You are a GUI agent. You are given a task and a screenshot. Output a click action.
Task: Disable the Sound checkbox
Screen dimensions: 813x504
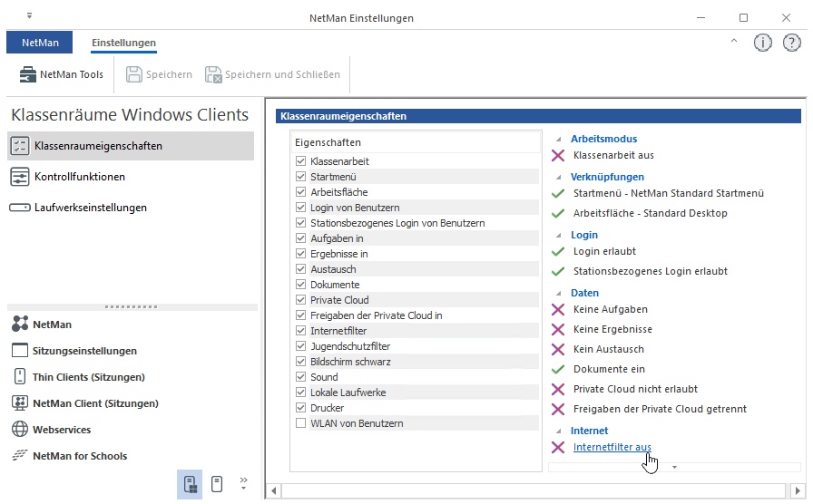300,376
